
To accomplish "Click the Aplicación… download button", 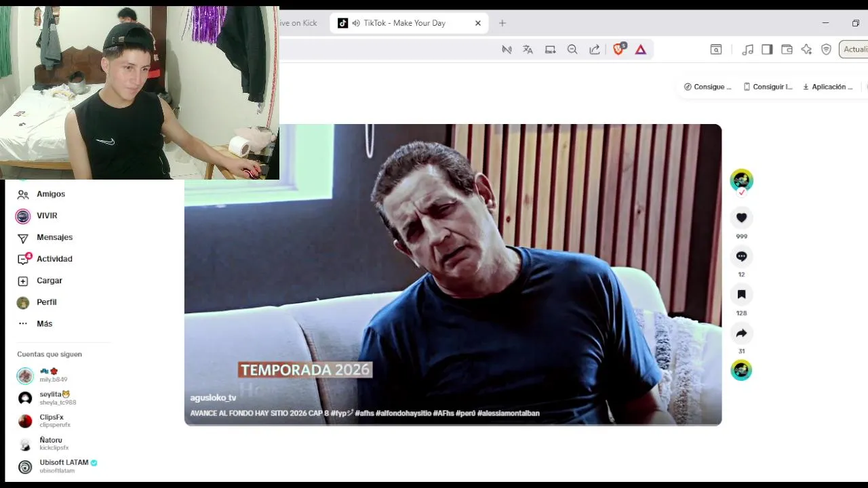I will 827,87.
